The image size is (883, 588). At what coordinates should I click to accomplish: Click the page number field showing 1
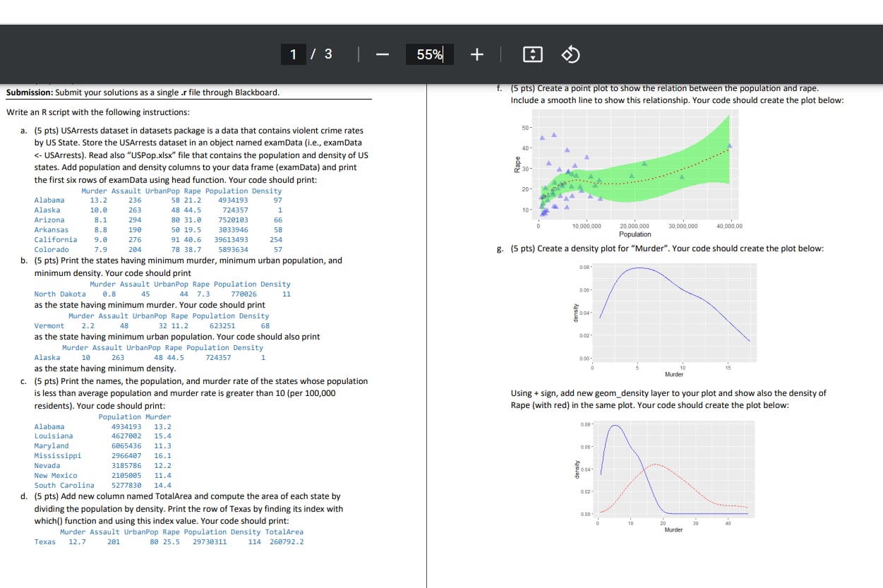click(293, 54)
